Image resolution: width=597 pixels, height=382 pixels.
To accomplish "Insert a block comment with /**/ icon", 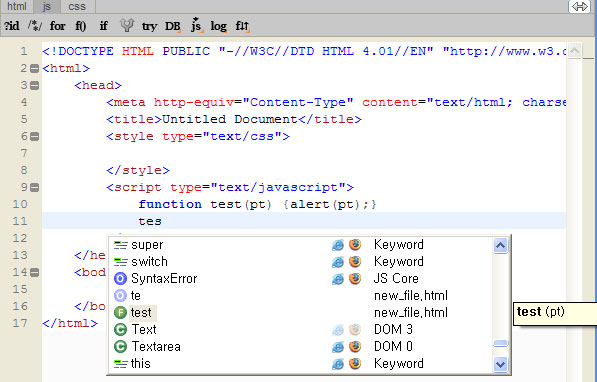I will coord(35,26).
